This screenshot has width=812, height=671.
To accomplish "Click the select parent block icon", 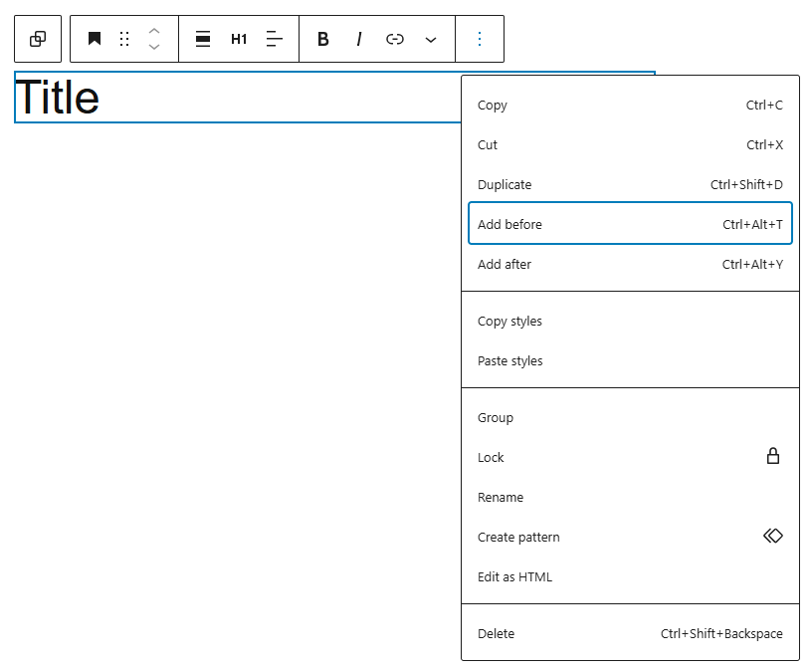I will 38,39.
